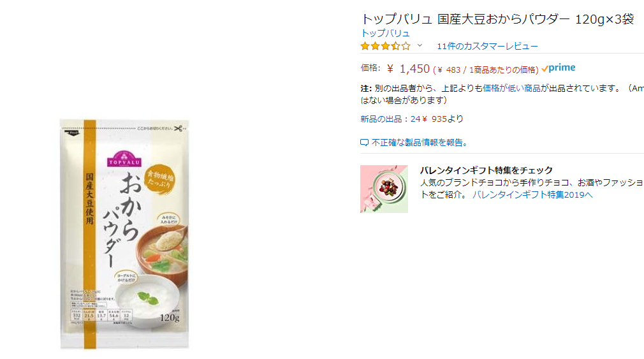Open the トップバリュ brand link
This screenshot has height=359, width=644.
click(385, 33)
